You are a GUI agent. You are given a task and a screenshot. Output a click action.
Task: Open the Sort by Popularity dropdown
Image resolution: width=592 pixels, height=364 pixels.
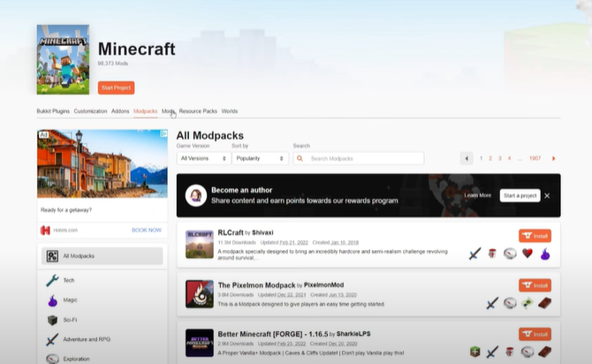point(260,158)
